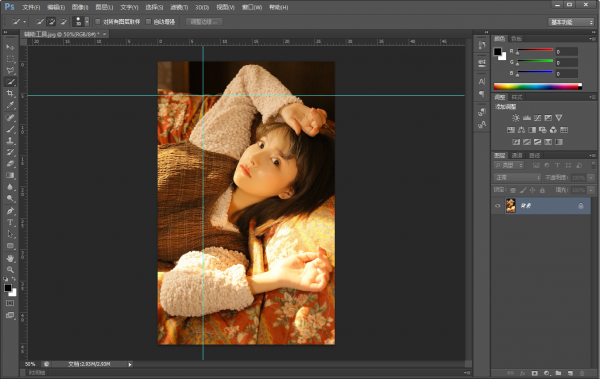Select the Clone Stamp tool
Screen dimensions: 600x379
pos(10,140)
